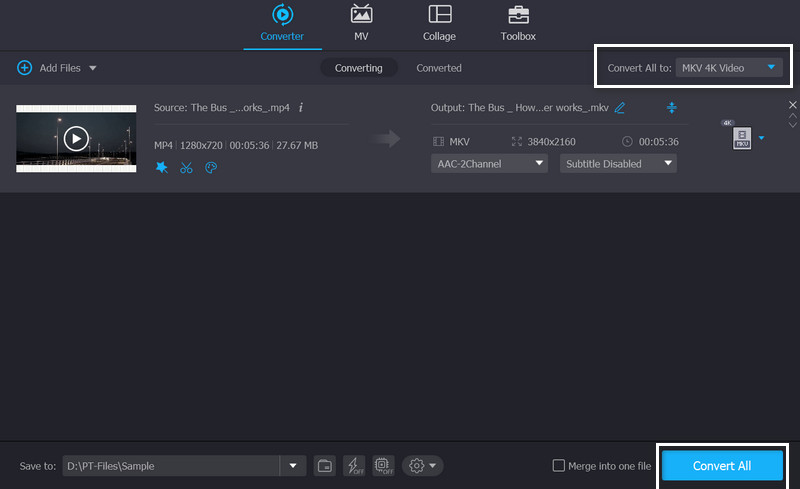This screenshot has width=800, height=489.
Task: Open Convert All to MKV 4K dropdown
Action: (x=727, y=68)
